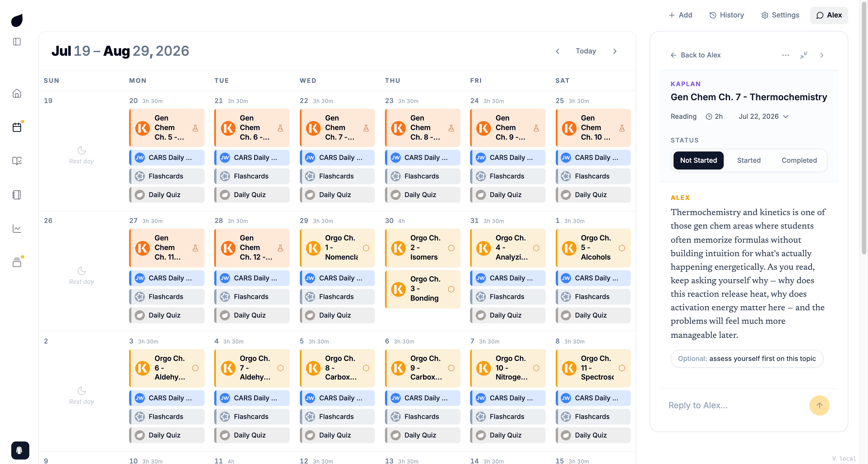
Task: Click the Daily Quiz circle icon on Jul 22
Action: tap(310, 195)
